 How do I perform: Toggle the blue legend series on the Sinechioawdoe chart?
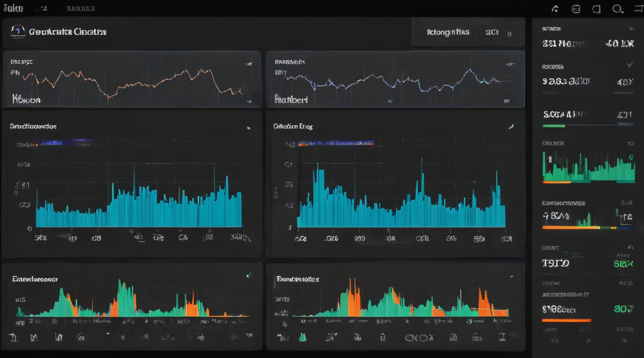coord(66,143)
